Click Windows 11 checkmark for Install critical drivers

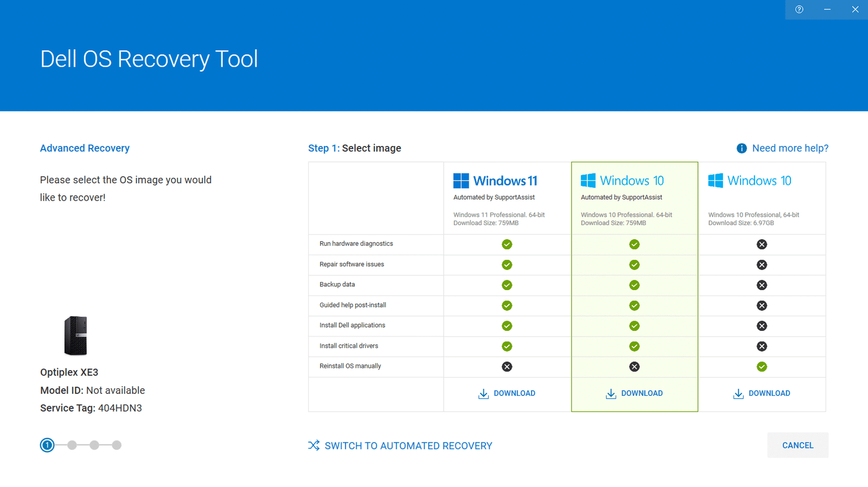coord(507,346)
